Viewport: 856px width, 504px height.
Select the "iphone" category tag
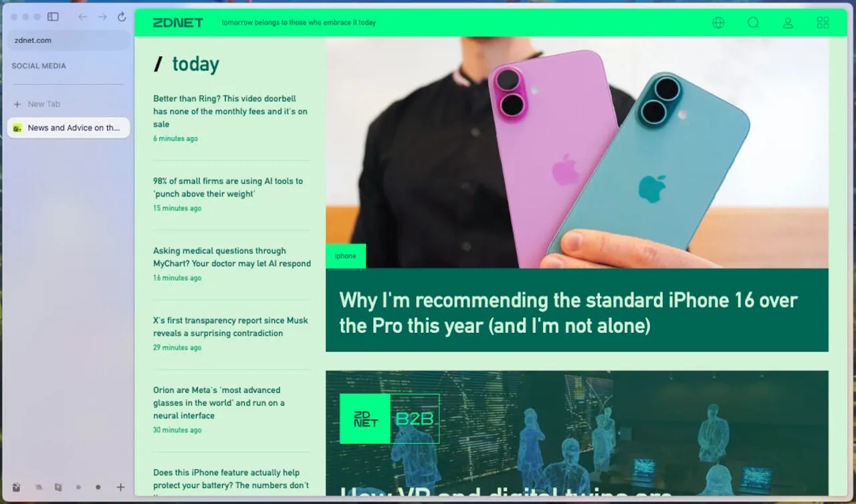coord(346,256)
